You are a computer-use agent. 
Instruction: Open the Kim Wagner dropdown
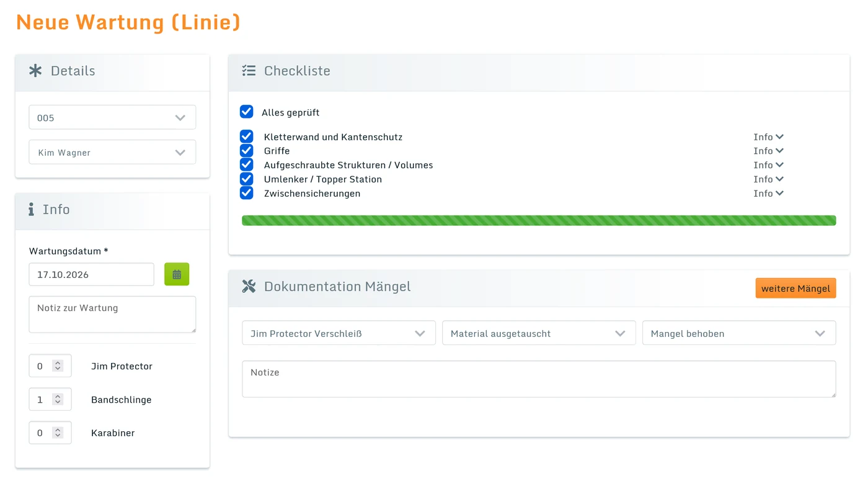(x=112, y=152)
